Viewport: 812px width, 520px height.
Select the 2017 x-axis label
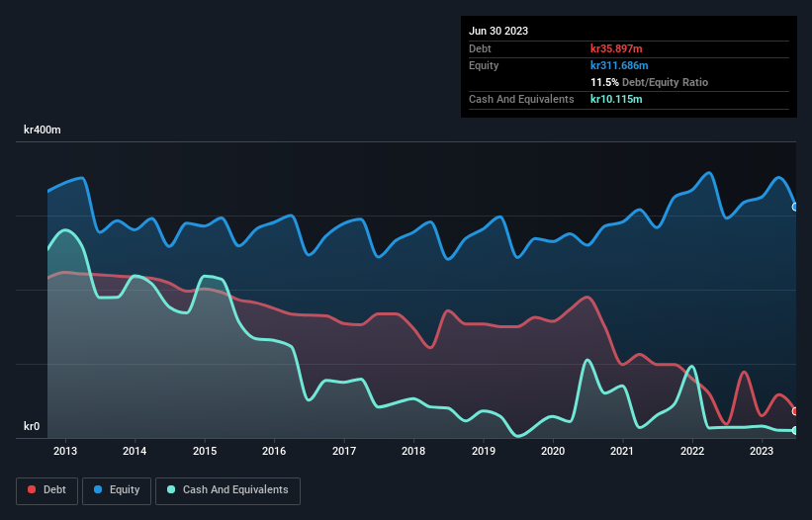click(344, 451)
